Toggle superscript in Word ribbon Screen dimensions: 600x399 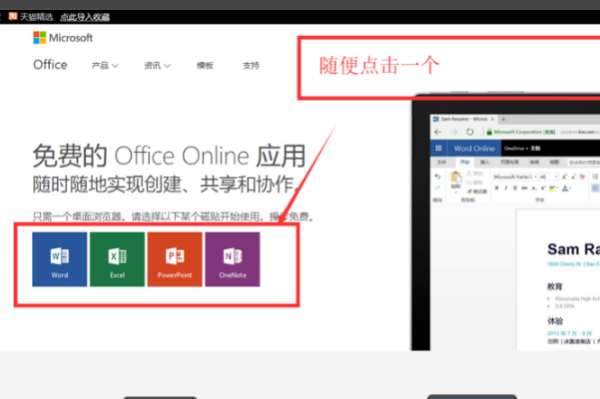pos(543,188)
